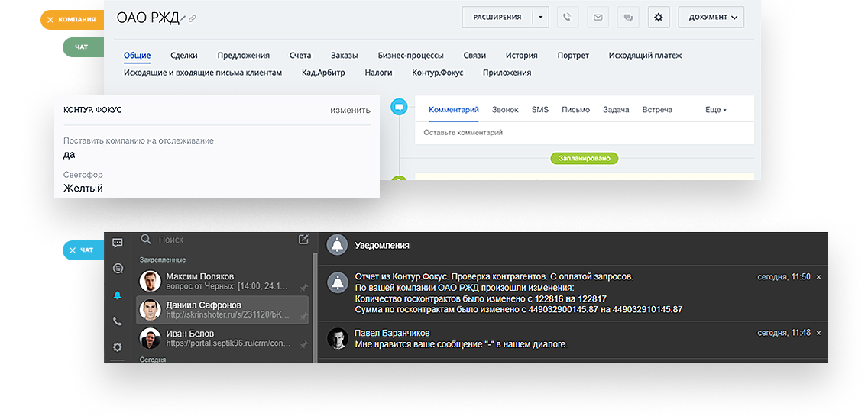Click изменить link in Контур.Фокус section
Image resolution: width=868 pixels, height=416 pixels.
click(350, 110)
